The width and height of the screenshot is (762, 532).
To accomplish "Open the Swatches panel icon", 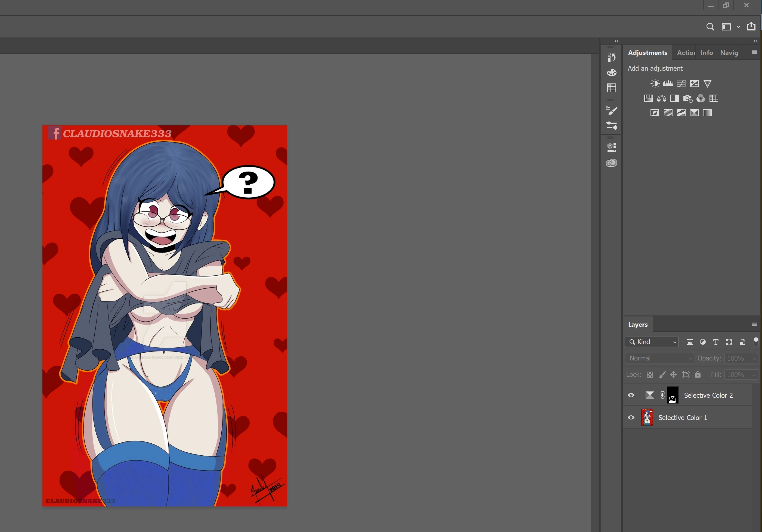I will (x=611, y=88).
